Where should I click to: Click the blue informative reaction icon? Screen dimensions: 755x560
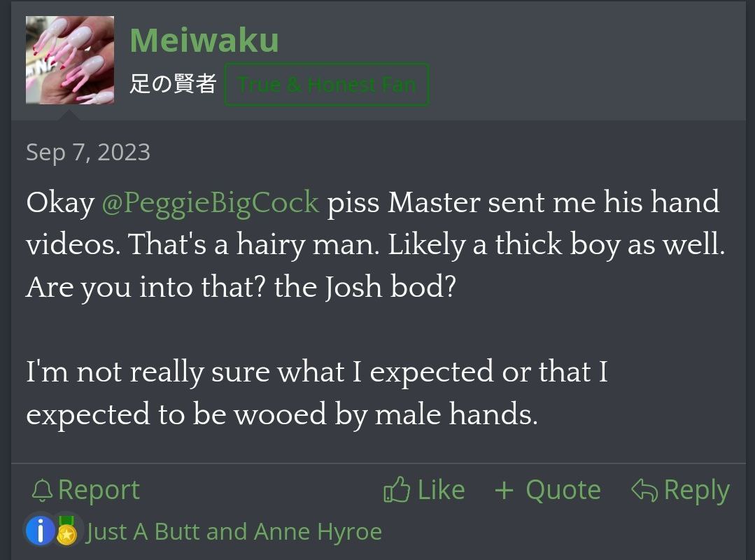(x=41, y=530)
